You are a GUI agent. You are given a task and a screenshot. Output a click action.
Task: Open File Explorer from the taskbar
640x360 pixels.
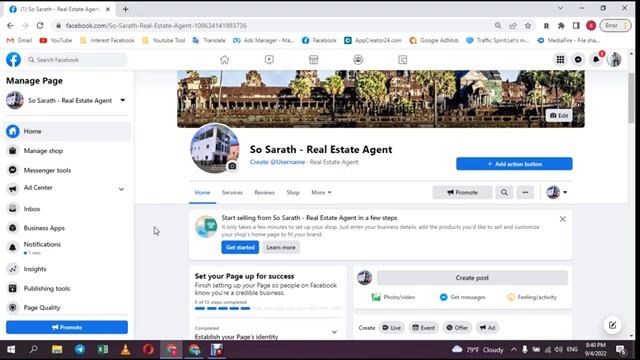click(x=57, y=349)
